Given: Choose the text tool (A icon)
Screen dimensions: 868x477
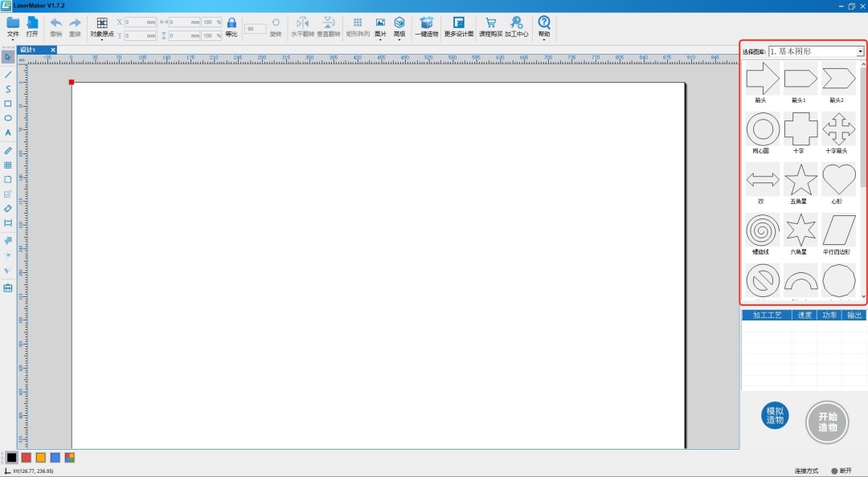Looking at the screenshot, I should click(8, 132).
